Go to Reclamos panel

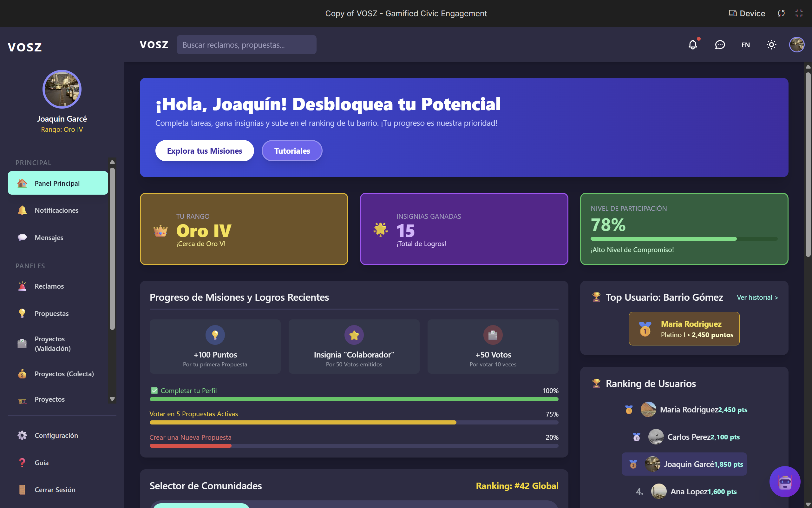click(x=58, y=286)
